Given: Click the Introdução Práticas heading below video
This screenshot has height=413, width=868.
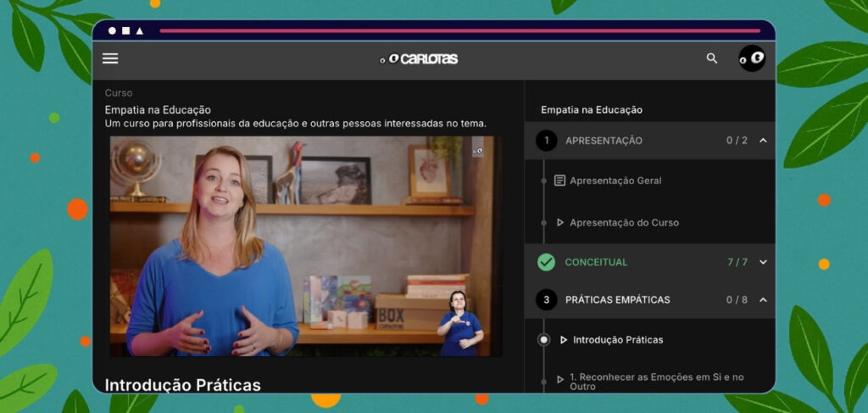Looking at the screenshot, I should click(x=183, y=385).
